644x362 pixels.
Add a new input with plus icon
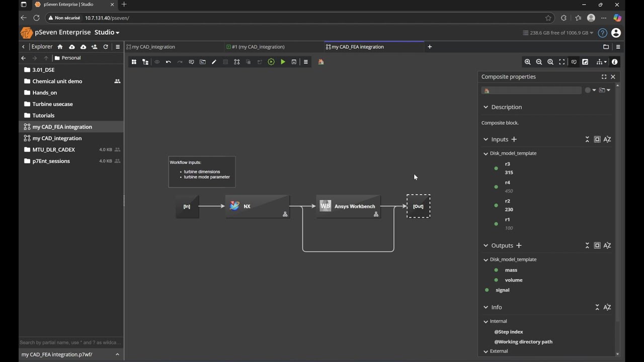[514, 139]
